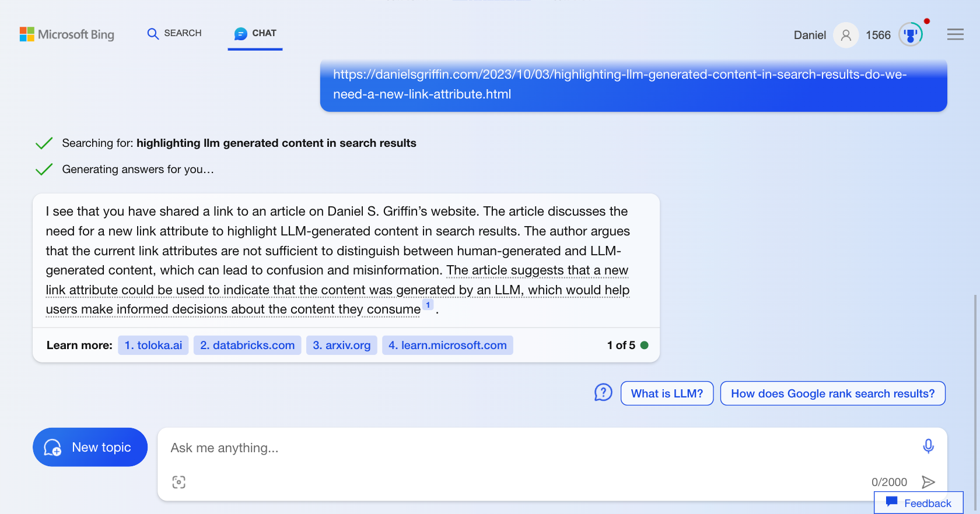The height and width of the screenshot is (514, 980).
Task: Switch to the Chat tab
Action: (256, 33)
